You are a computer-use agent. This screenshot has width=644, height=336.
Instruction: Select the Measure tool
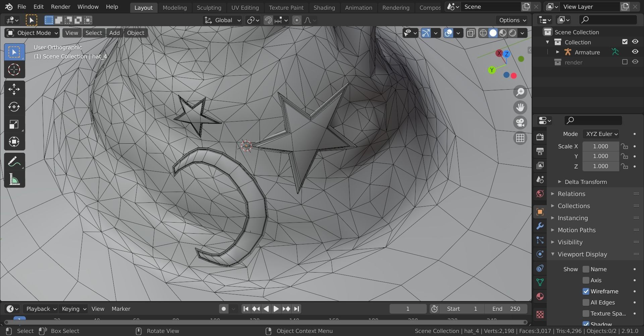coord(14,179)
